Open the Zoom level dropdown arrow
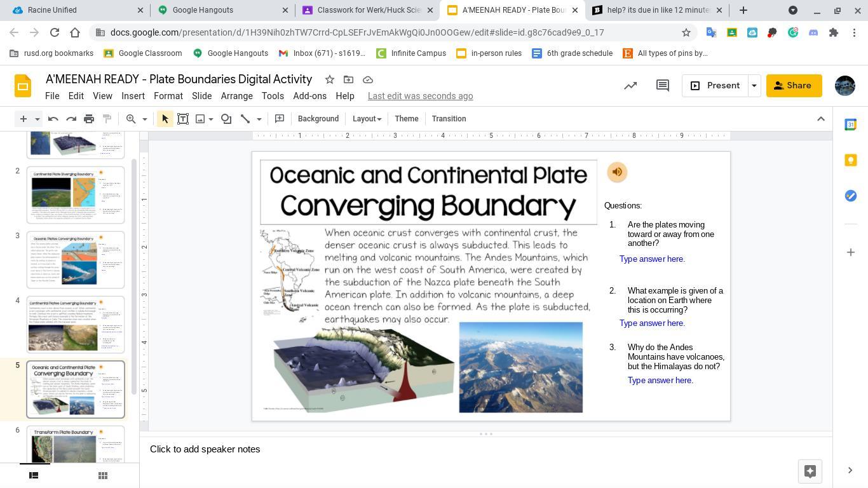The width and height of the screenshot is (868, 488). 144,119
